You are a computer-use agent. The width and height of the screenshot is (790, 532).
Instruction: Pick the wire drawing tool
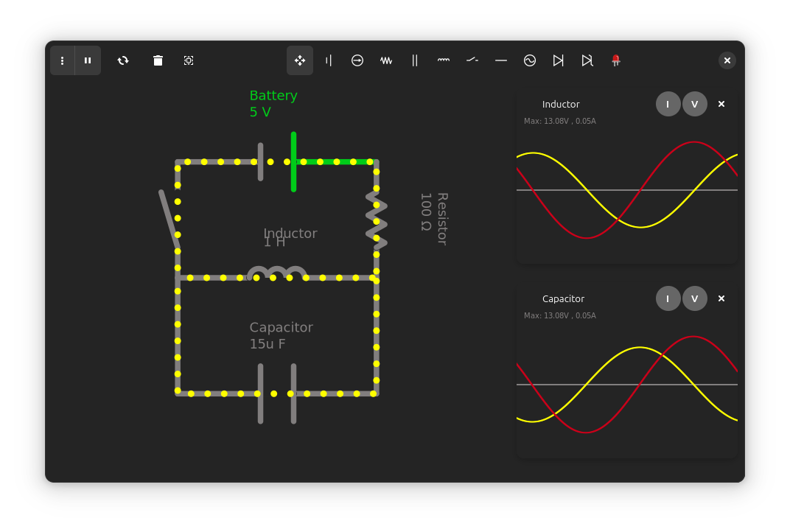(501, 60)
